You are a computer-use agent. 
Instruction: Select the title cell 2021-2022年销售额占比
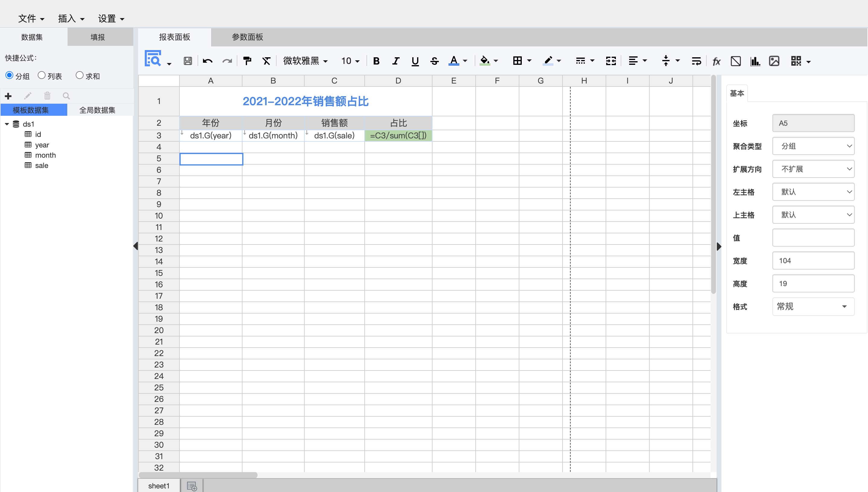click(x=306, y=101)
